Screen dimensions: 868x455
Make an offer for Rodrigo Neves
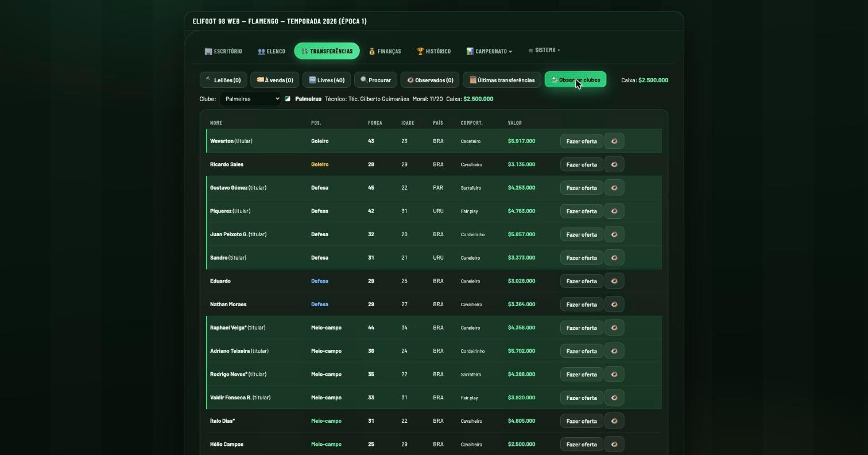[582, 374]
